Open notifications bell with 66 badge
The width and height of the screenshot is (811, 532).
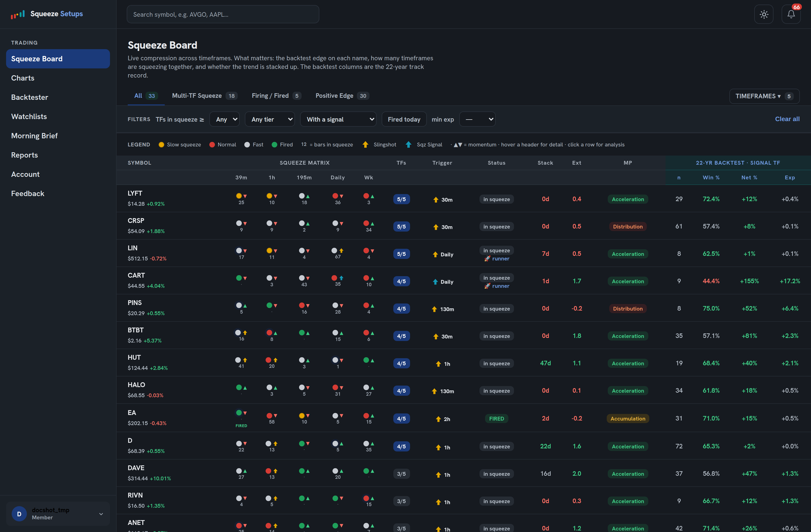pyautogui.click(x=791, y=14)
